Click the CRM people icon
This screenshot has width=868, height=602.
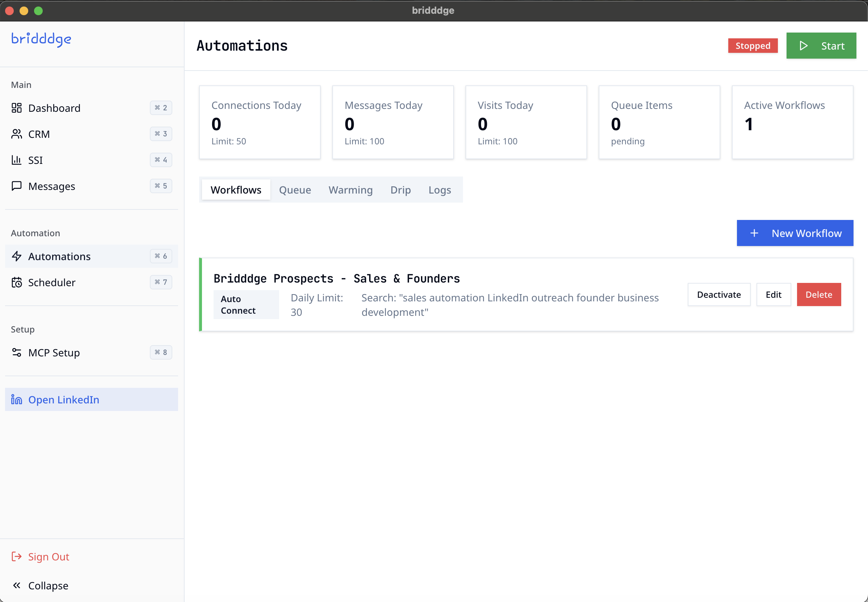pos(17,134)
